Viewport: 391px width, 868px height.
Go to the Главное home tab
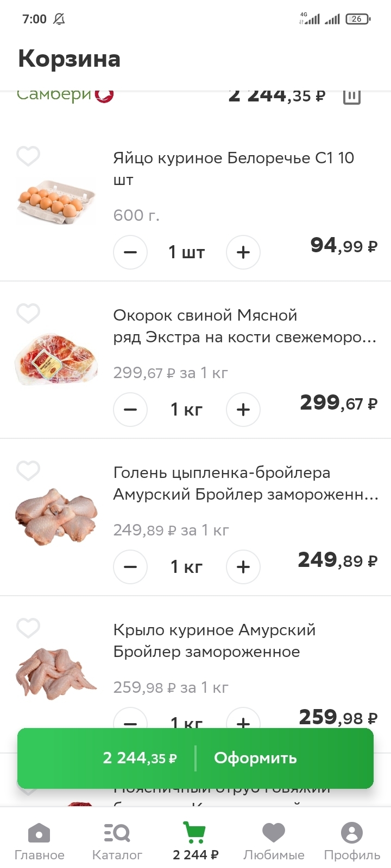(39, 841)
